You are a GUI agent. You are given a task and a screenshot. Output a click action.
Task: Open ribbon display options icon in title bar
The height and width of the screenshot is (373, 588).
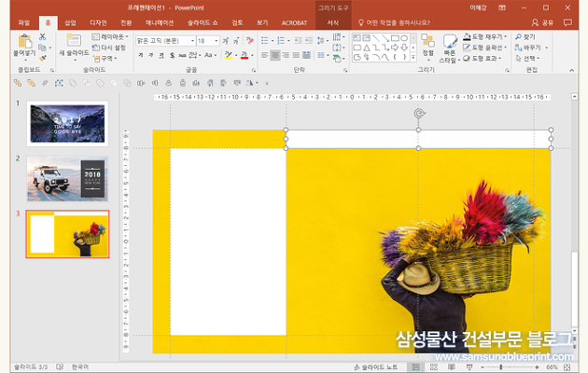[x=502, y=7]
